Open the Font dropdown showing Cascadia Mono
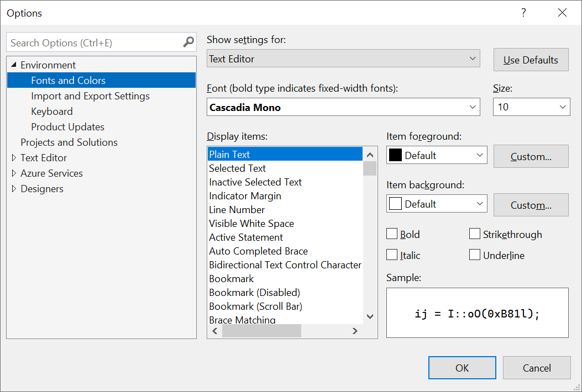The width and height of the screenshot is (582, 392). point(343,107)
